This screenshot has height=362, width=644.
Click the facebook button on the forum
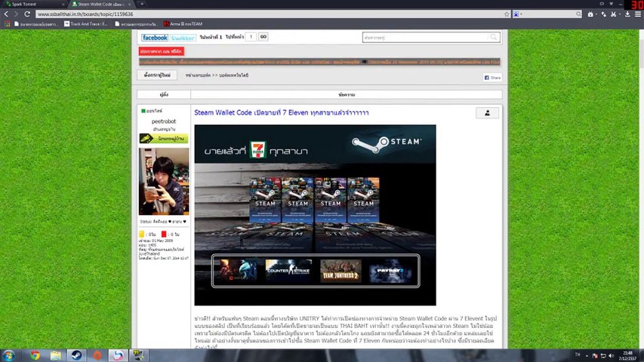155,38
